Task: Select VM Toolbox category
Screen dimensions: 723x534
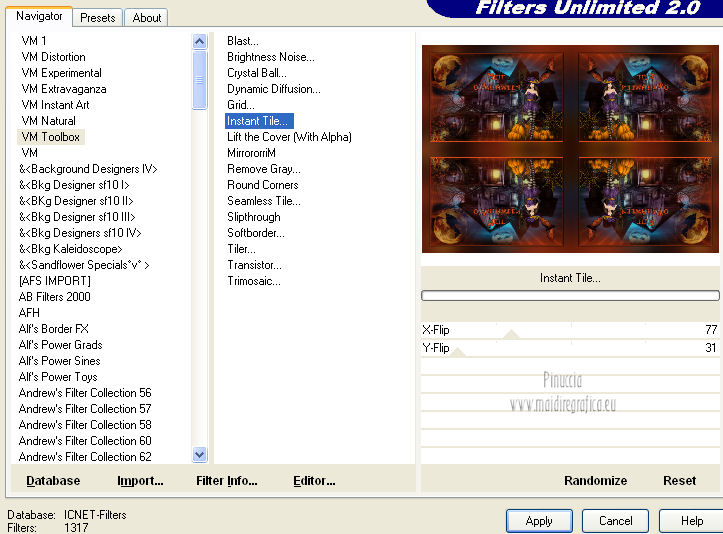Action: tap(51, 137)
